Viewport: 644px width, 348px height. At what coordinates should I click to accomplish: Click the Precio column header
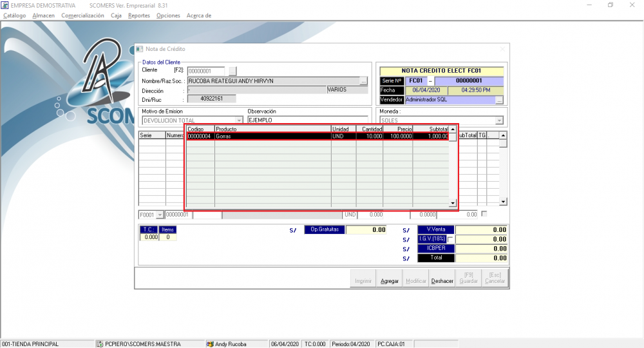397,129
